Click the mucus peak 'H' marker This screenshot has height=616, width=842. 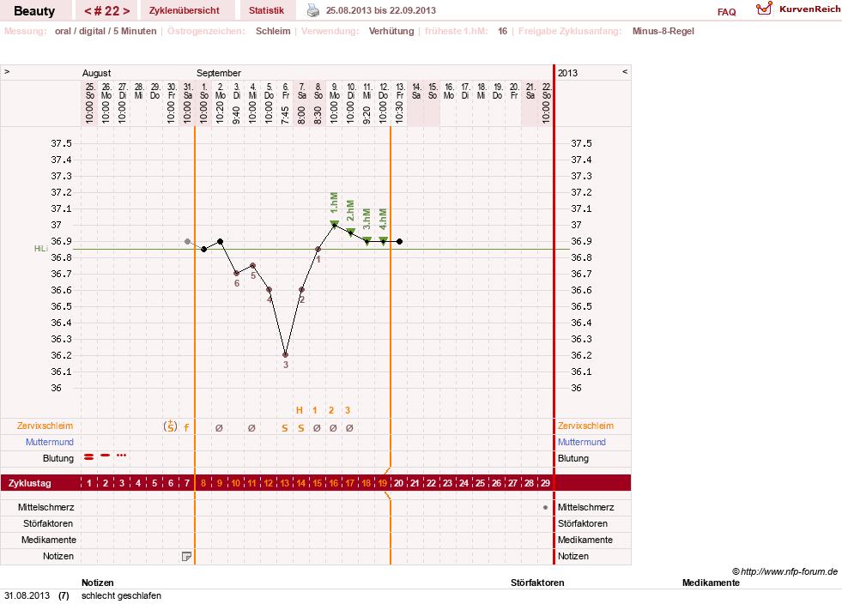pyautogui.click(x=299, y=410)
